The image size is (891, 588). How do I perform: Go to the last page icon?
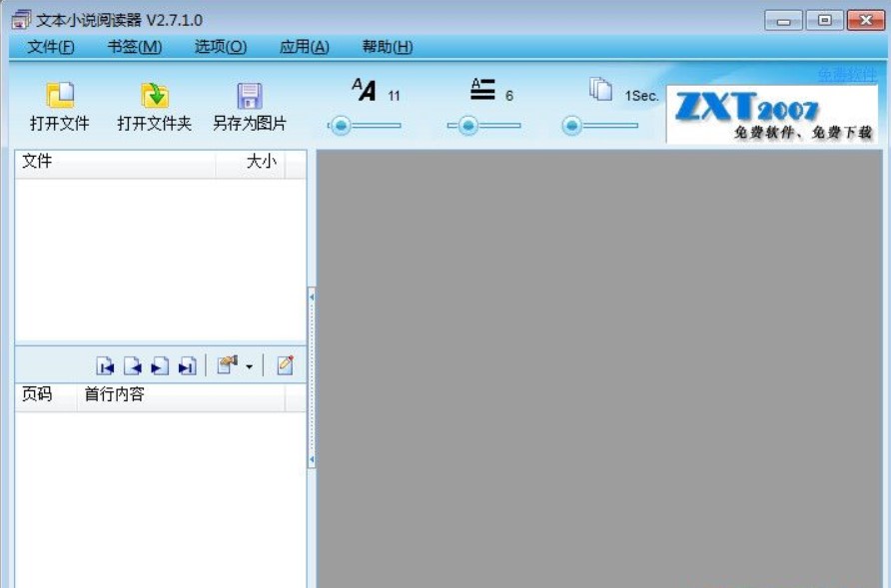tap(187, 365)
